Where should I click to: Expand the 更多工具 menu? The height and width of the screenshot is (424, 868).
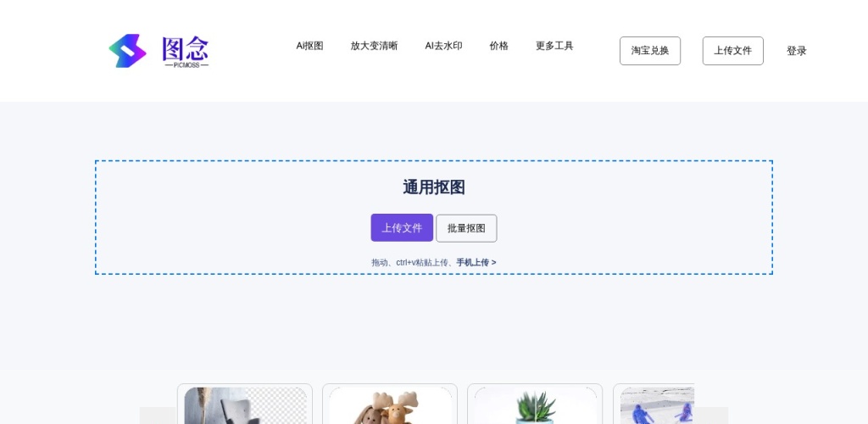point(554,46)
